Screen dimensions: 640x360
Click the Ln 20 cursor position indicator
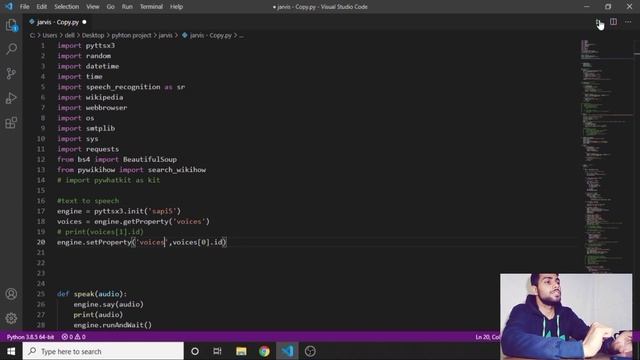[487, 337]
